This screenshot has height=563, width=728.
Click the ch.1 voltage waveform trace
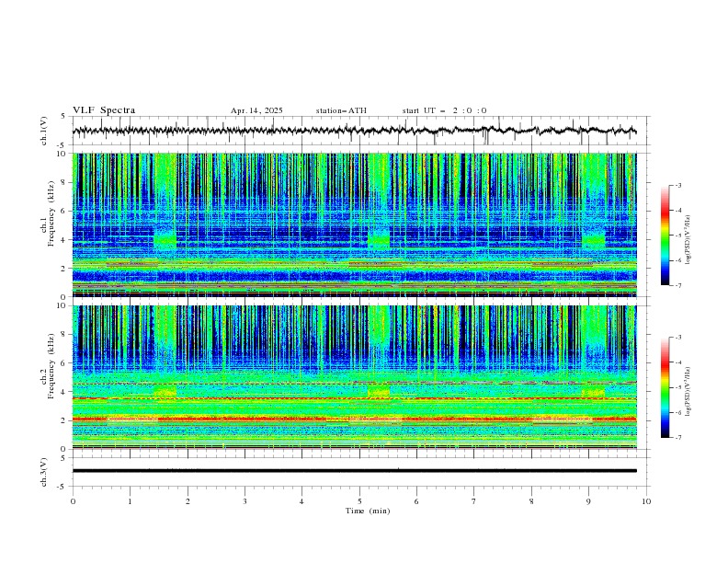(354, 131)
